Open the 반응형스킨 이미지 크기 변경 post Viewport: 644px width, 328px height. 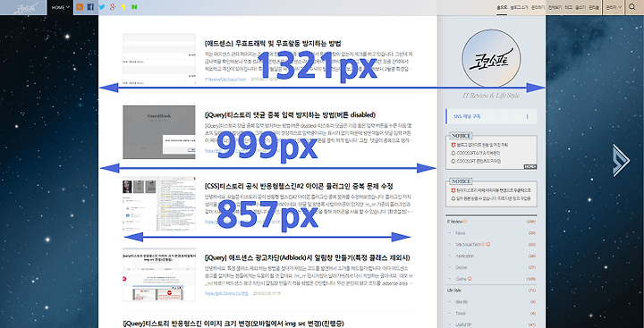point(233,324)
